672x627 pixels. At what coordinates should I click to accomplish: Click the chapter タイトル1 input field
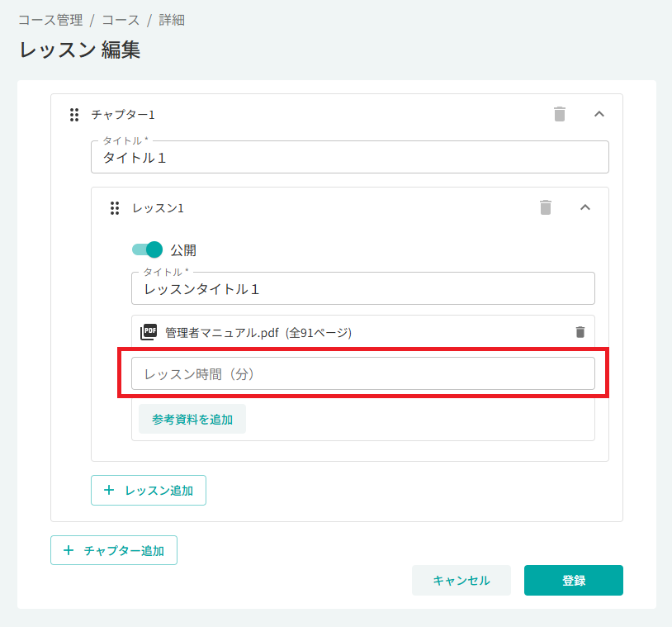tap(350, 157)
